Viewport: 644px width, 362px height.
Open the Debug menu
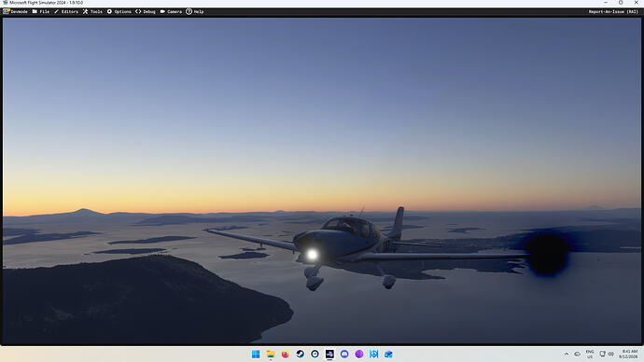(x=146, y=11)
